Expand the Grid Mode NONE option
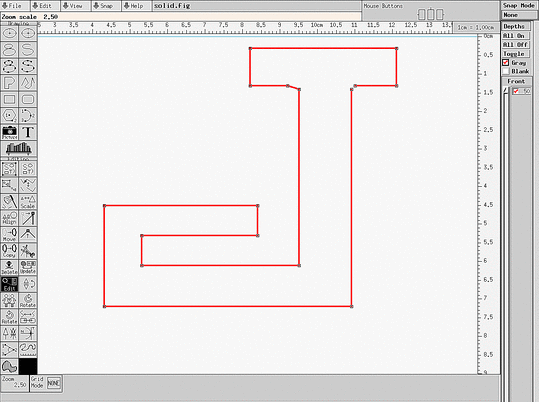Viewport: 539px width, 402px height. [x=54, y=383]
